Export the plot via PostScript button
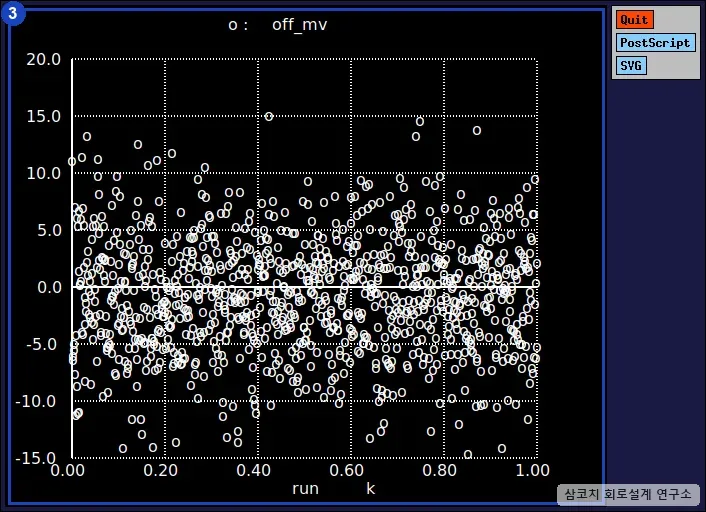706x512 pixels. pos(655,43)
